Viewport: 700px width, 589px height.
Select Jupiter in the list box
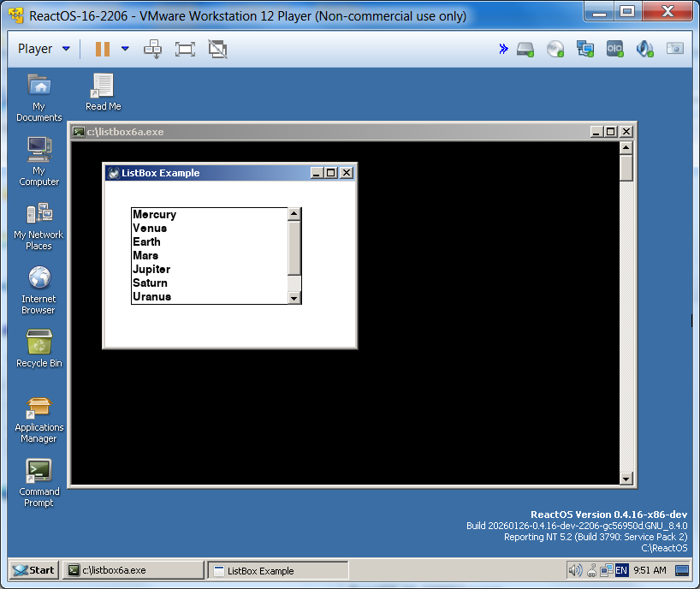pyautogui.click(x=151, y=269)
